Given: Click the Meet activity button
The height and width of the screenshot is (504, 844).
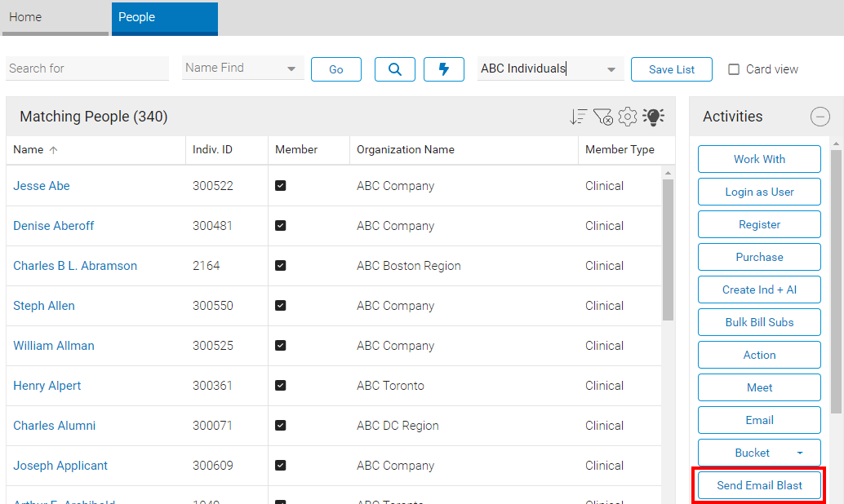Looking at the screenshot, I should click(759, 388).
